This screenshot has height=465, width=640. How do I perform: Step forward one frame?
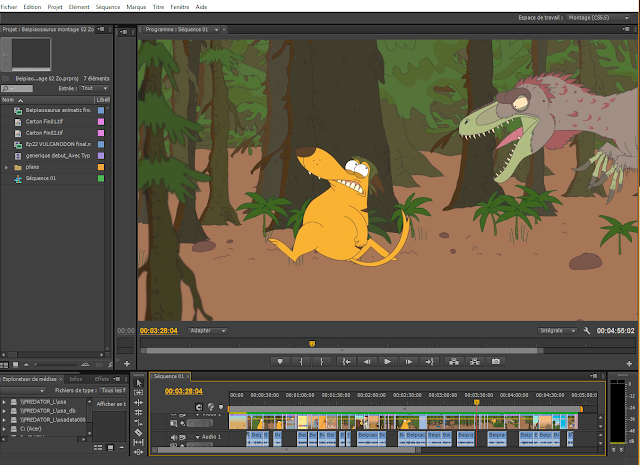pyautogui.click(x=408, y=362)
